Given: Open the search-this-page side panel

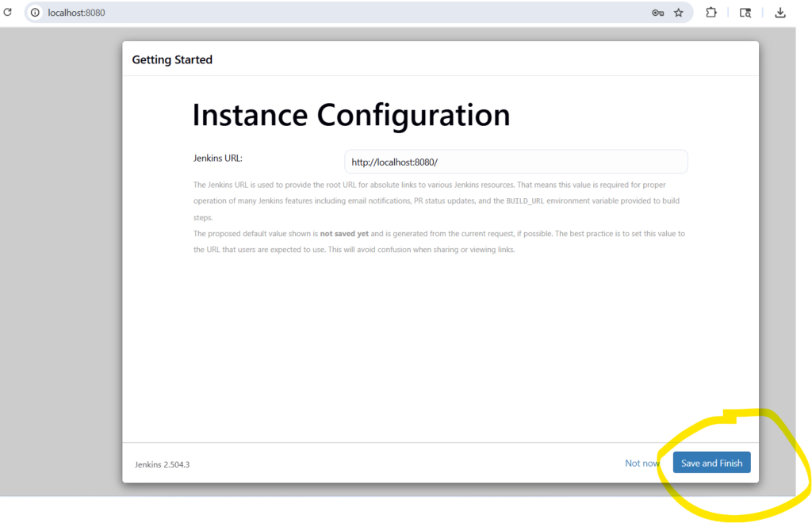Looking at the screenshot, I should [x=745, y=13].
